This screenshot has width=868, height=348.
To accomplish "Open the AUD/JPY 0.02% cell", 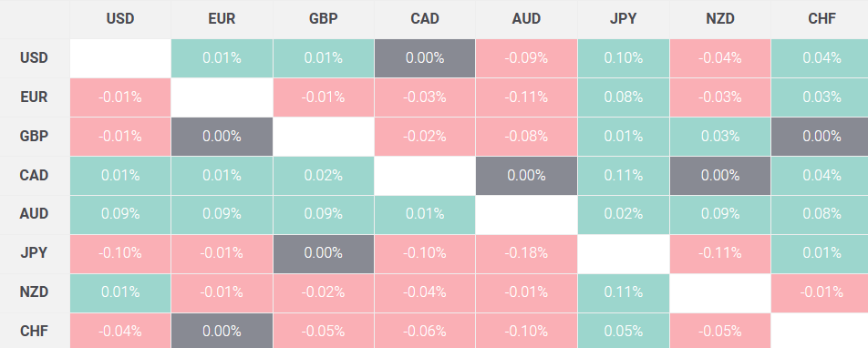I will (624, 214).
